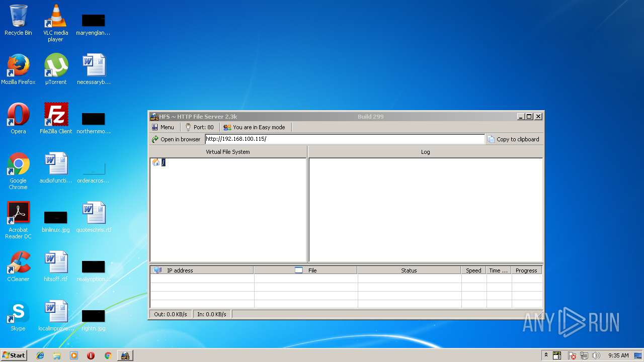Select the Opera desktop icon
Viewport: 644px width, 362px height.
pos(18,119)
